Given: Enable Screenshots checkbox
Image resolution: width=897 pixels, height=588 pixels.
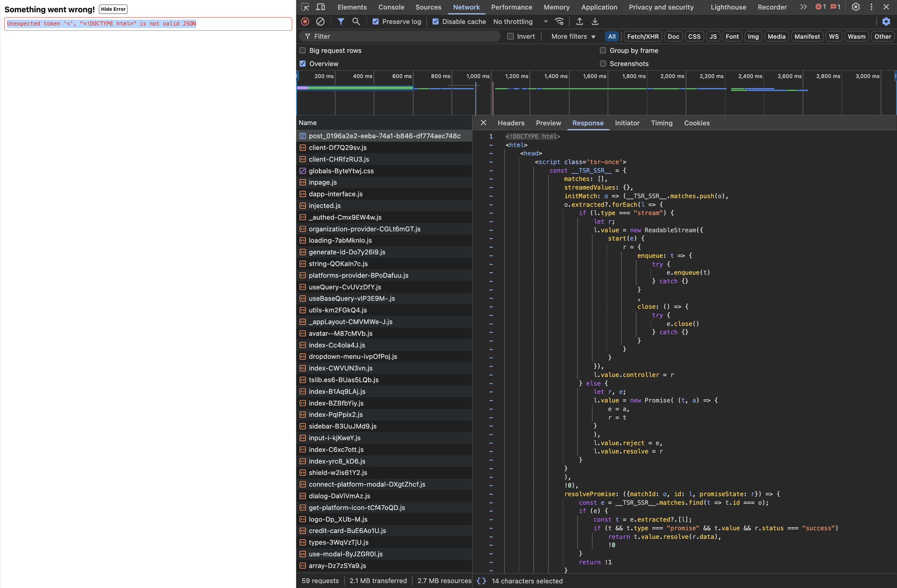Looking at the screenshot, I should click(603, 64).
